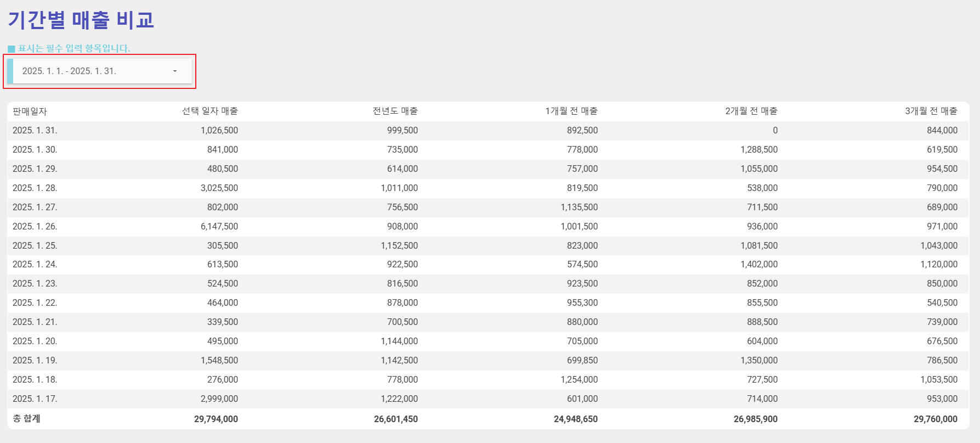Click the 24,948,650 grand total
Image resolution: width=980 pixels, height=443 pixels.
coord(576,419)
